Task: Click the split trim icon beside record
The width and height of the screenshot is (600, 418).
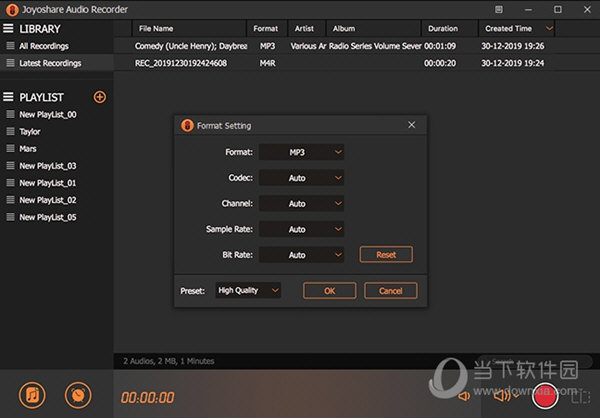Action: 581,397
